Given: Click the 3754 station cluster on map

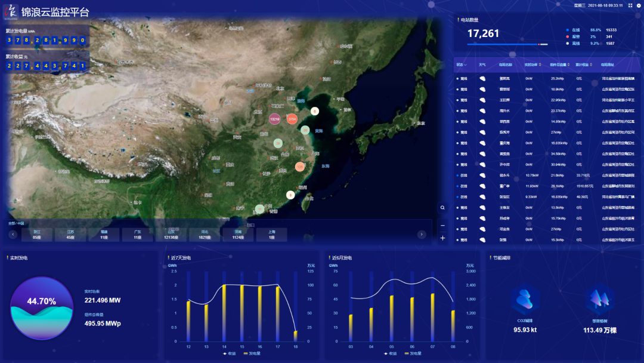Looking at the screenshot, I should pyautogui.click(x=292, y=119).
